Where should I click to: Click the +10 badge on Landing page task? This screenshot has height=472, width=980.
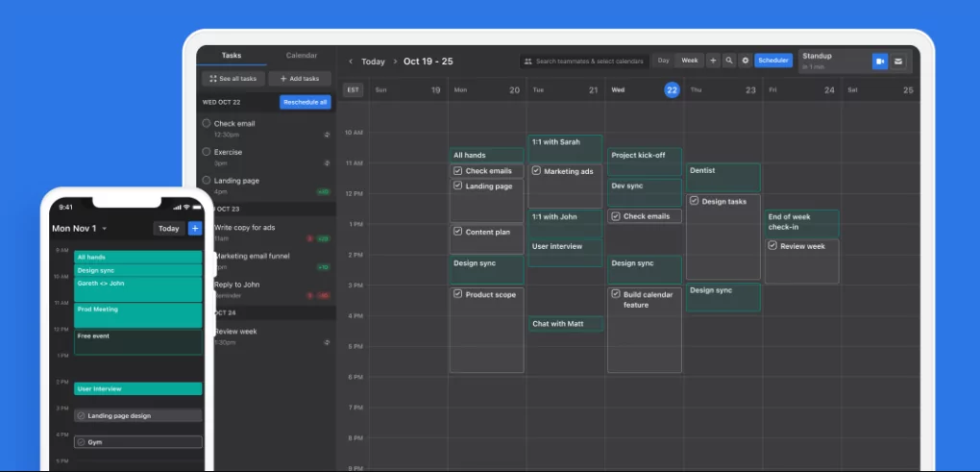pos(324,192)
